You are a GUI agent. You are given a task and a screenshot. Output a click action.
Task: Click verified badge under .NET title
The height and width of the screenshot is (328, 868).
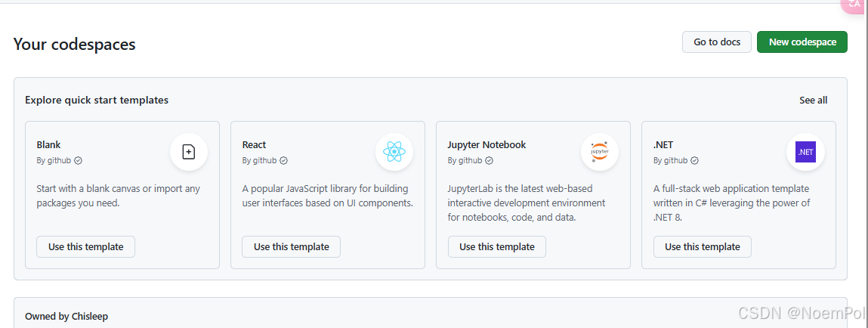(x=695, y=160)
